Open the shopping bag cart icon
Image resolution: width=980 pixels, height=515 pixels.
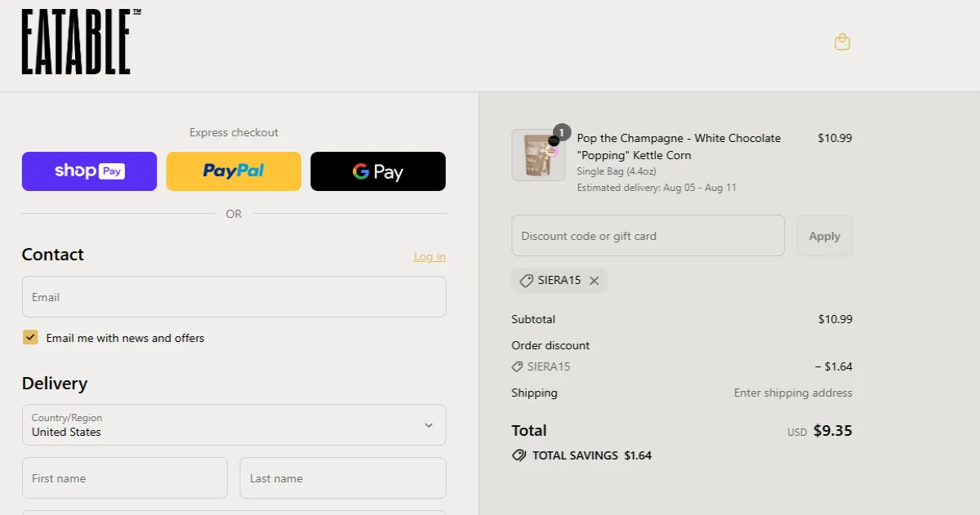click(842, 42)
